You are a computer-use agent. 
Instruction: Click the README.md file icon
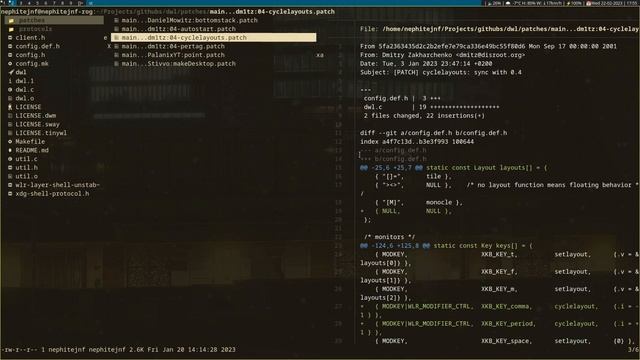(10, 150)
